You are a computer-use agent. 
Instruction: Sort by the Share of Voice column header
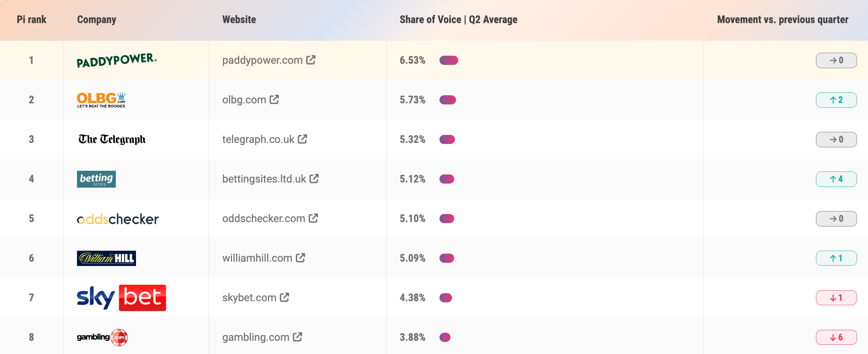(459, 20)
